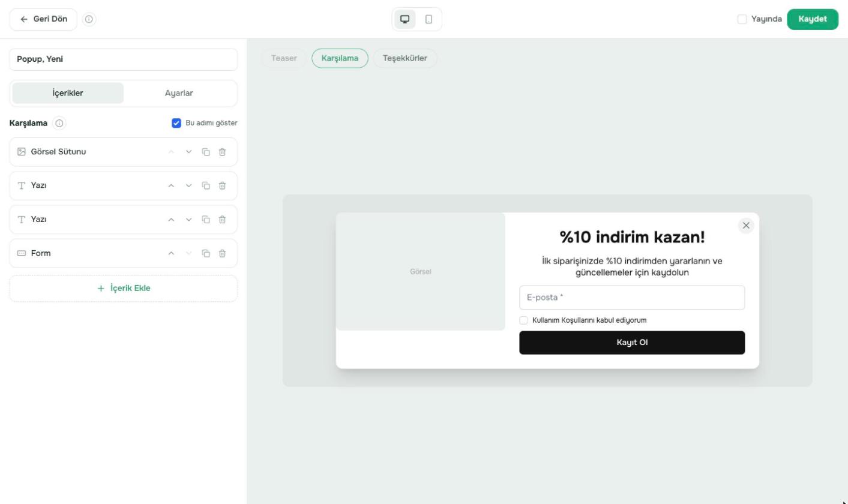The height and width of the screenshot is (504, 848).
Task: Click info icon beside Karşılama heading
Action: click(59, 123)
